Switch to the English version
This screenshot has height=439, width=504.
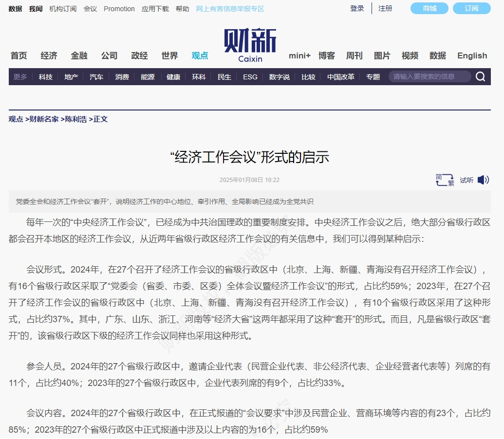(x=471, y=55)
